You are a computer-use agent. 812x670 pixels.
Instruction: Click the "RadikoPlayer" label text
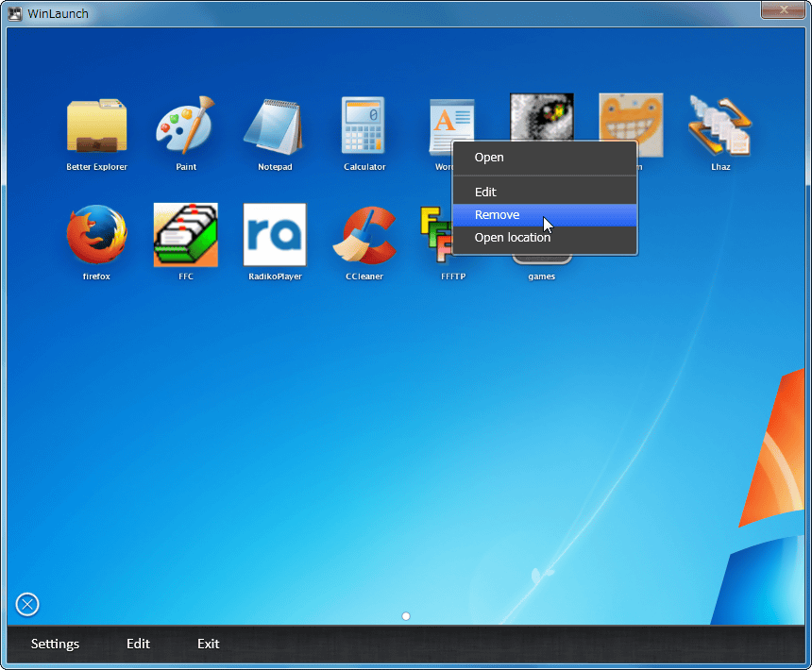point(275,276)
